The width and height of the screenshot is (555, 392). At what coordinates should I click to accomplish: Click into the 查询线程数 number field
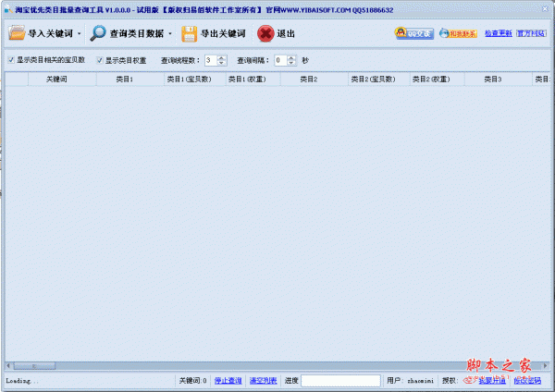tap(211, 60)
